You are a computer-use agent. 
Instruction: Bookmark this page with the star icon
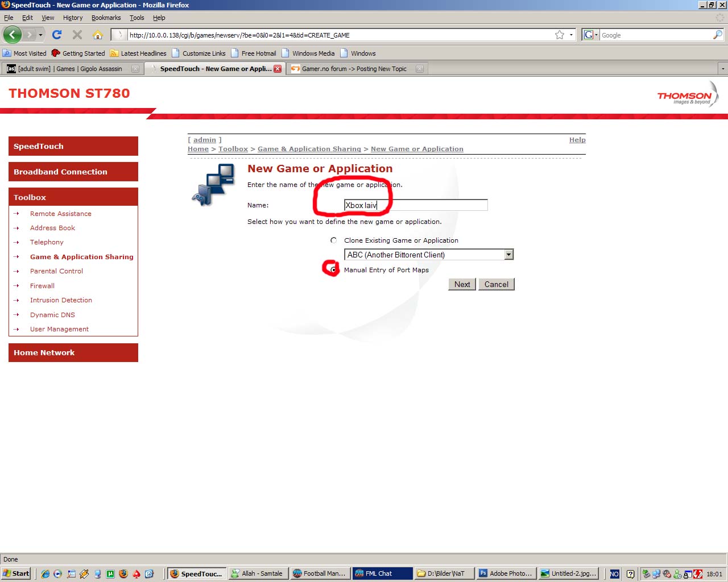pos(560,35)
